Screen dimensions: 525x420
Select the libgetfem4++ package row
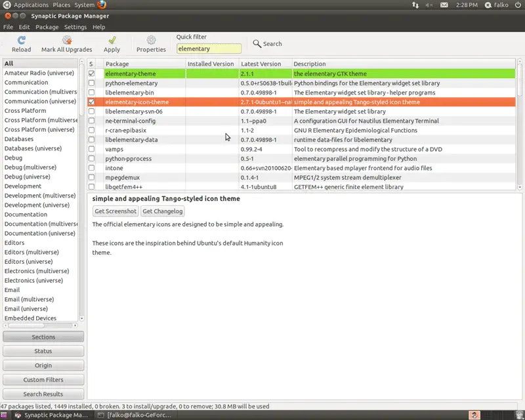click(301, 186)
